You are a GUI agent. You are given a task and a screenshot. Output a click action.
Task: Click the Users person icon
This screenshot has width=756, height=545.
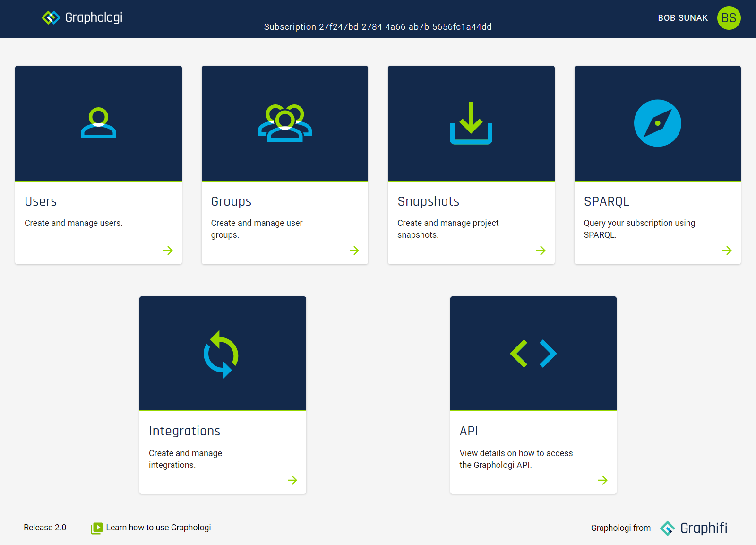click(x=98, y=123)
